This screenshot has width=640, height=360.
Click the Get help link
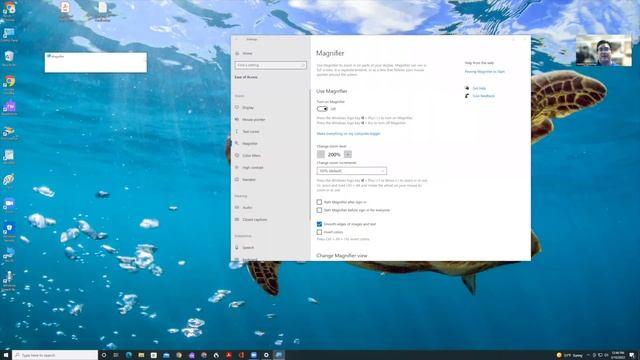tap(479, 88)
